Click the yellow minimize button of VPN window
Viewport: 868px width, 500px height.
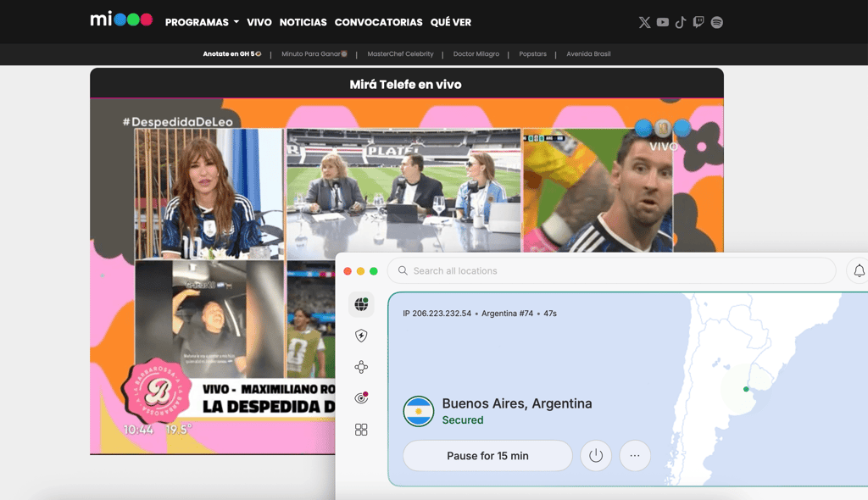[360, 271]
